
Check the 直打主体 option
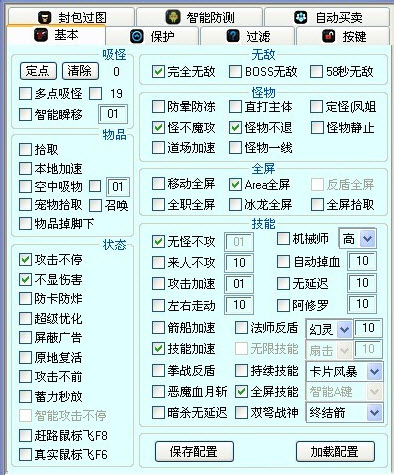click(235, 107)
